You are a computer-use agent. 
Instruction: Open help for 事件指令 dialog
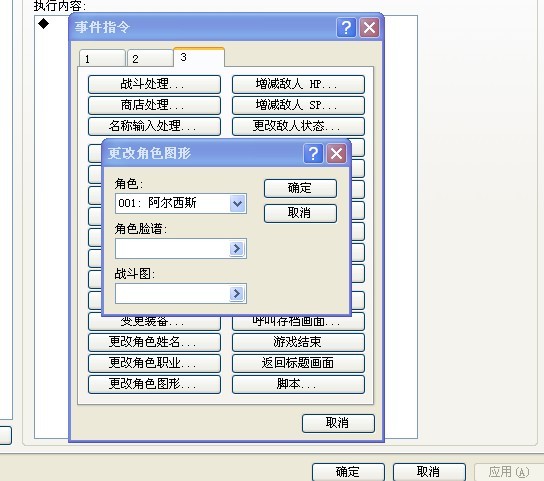click(346, 27)
